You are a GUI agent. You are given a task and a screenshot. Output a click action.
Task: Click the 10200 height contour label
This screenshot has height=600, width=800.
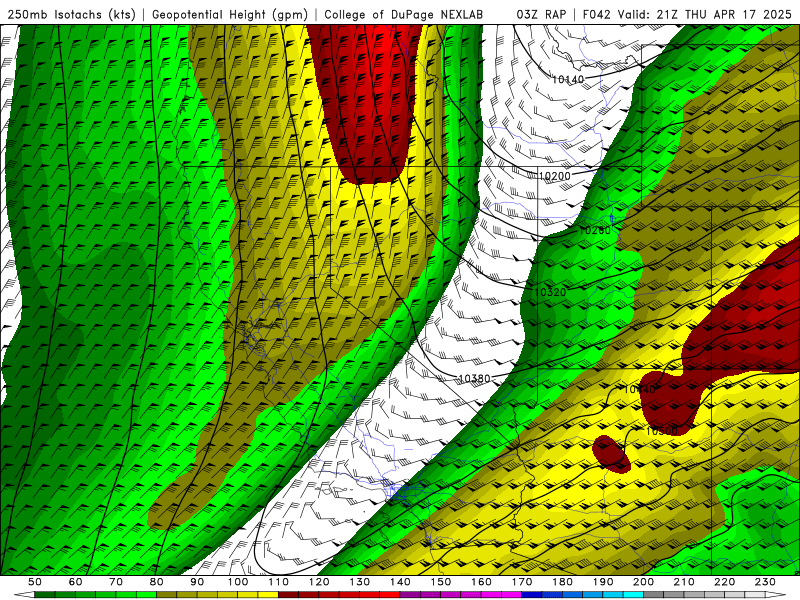[555, 176]
